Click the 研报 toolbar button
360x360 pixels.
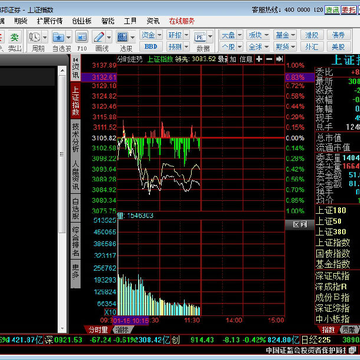point(175,35)
